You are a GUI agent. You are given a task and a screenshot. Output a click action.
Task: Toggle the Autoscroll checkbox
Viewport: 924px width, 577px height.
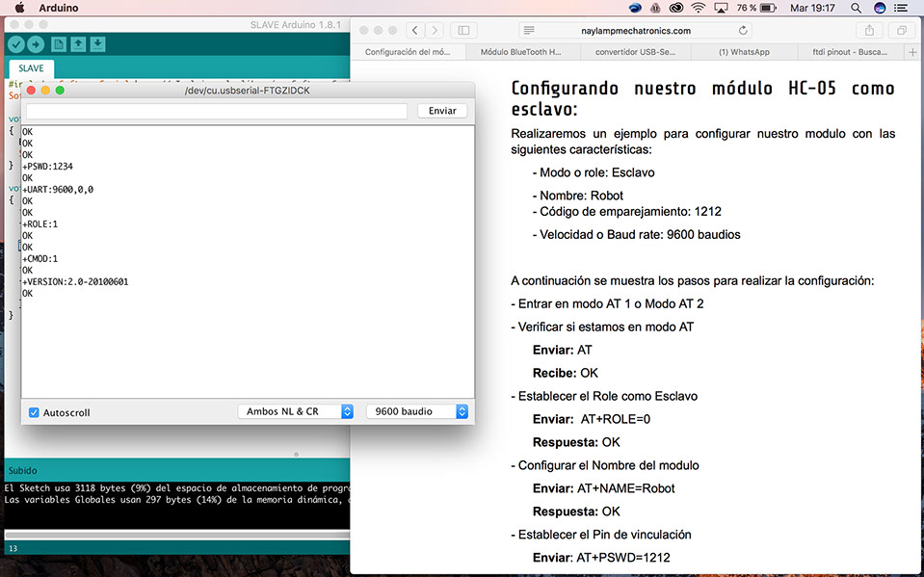pyautogui.click(x=34, y=412)
